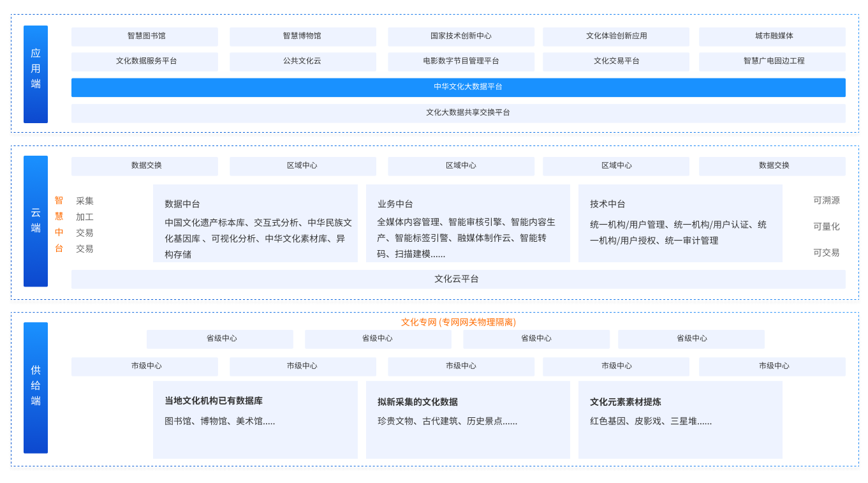Click the 应用端 vertical label
The image size is (868, 483).
pos(36,74)
